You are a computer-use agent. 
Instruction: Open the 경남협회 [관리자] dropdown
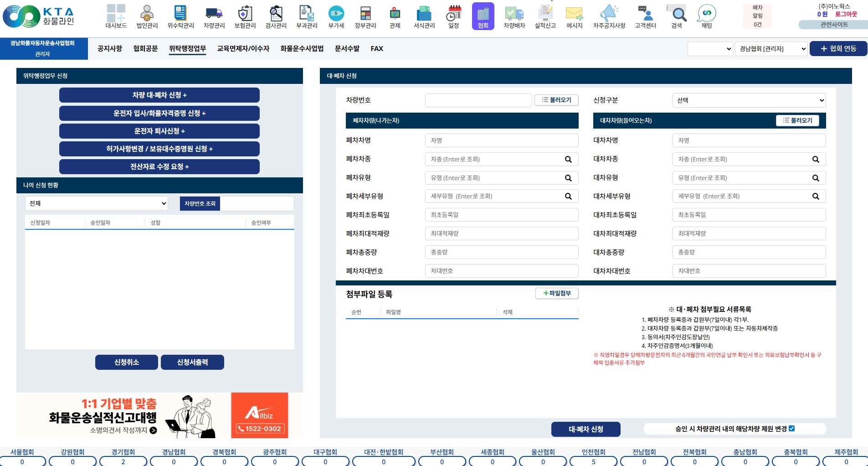(771, 49)
